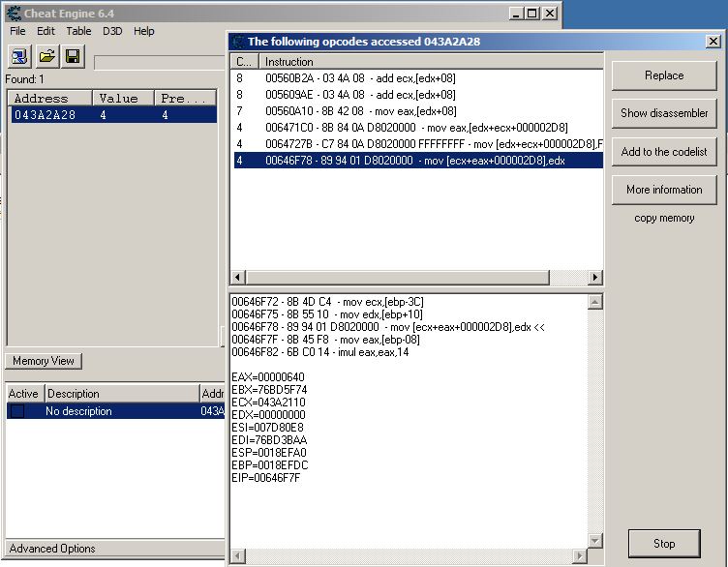728x567 pixels.
Task: Click the save floppy disk icon
Action: 72,57
